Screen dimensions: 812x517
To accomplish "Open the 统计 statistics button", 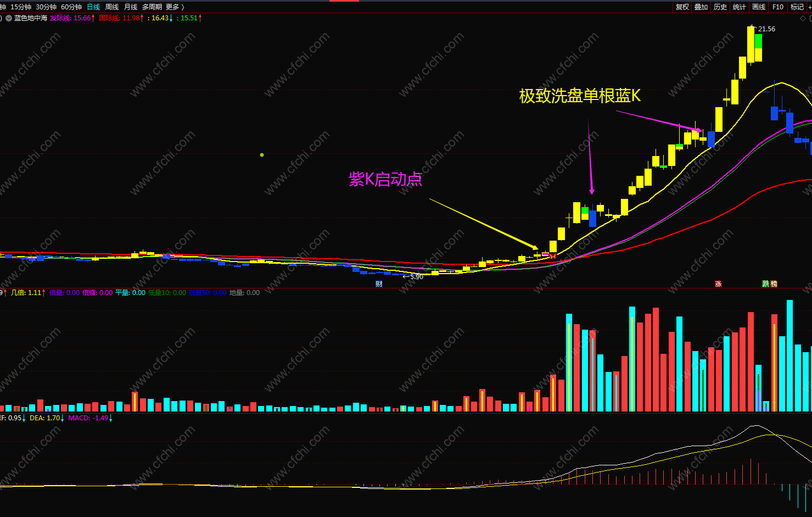I will point(740,7).
